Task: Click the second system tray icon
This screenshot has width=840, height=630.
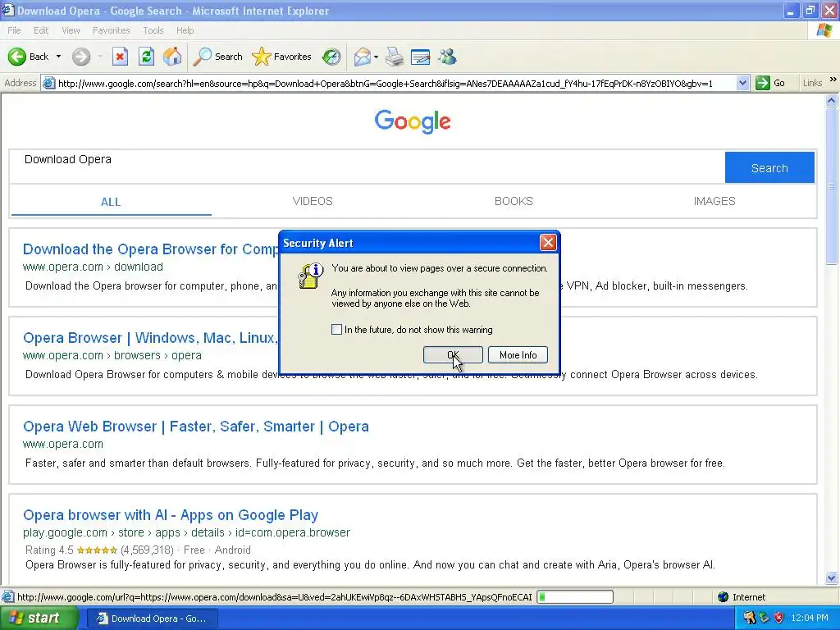Action: (x=765, y=619)
